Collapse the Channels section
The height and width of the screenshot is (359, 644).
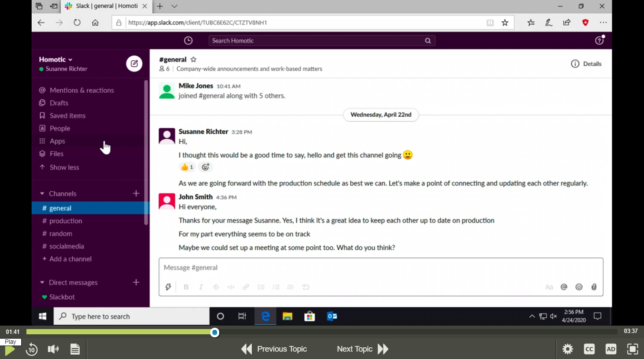click(x=42, y=193)
